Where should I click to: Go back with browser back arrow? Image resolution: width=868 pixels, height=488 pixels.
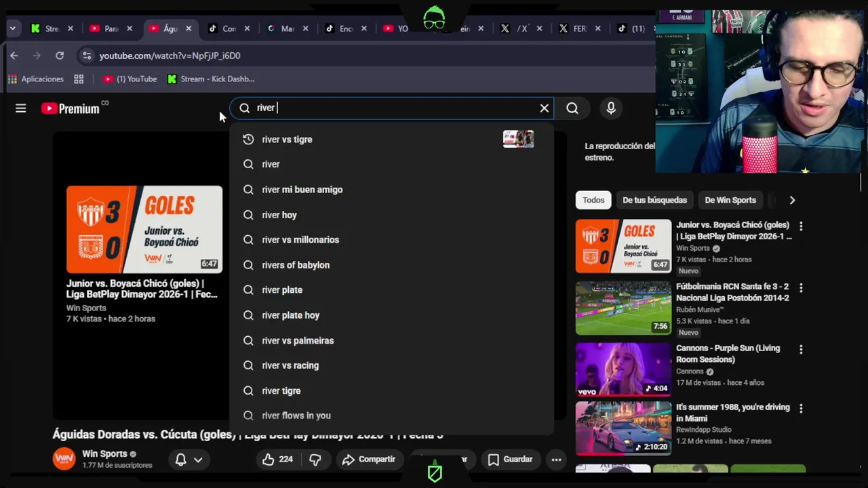coord(14,56)
